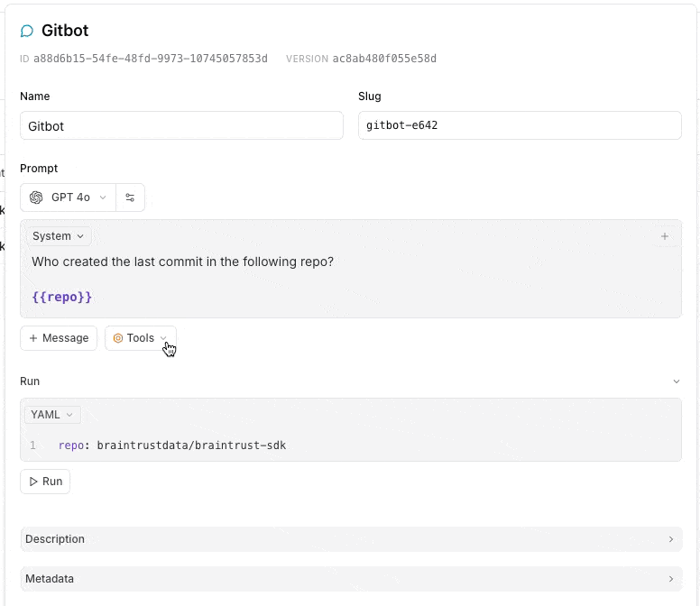The height and width of the screenshot is (606, 700).
Task: Click the play icon on Run button
Action: (x=34, y=482)
